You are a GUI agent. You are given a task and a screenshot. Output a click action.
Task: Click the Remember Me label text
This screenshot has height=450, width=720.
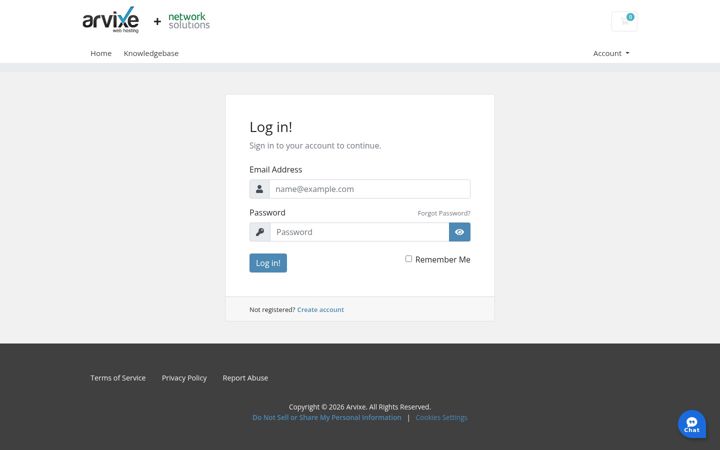(x=443, y=259)
